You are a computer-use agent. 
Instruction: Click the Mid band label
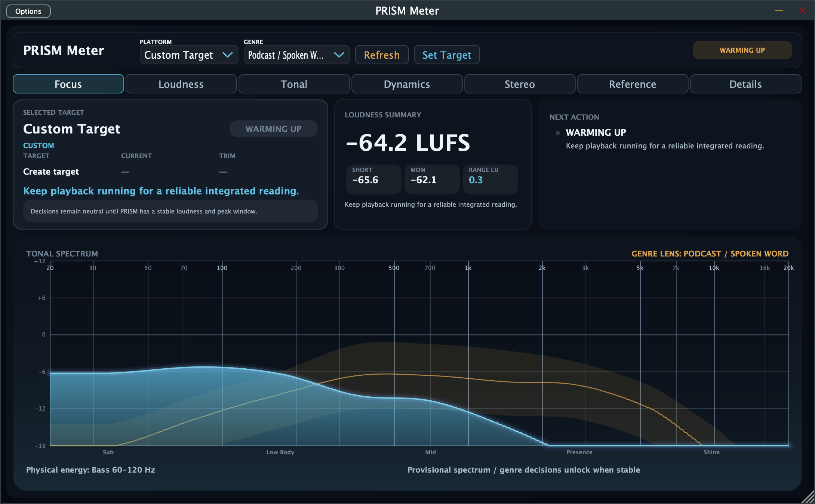[x=430, y=452]
